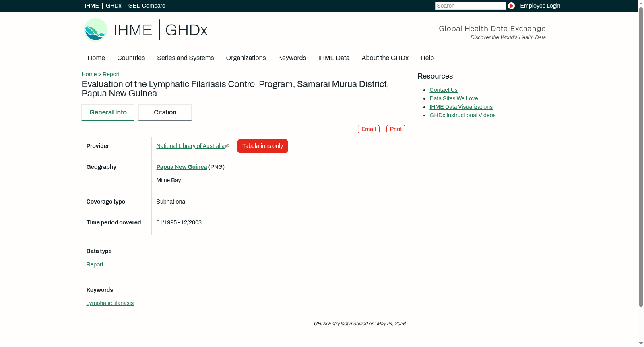The width and height of the screenshot is (644, 347).
Task: Click the IHME wordmark in header
Action: tap(133, 30)
